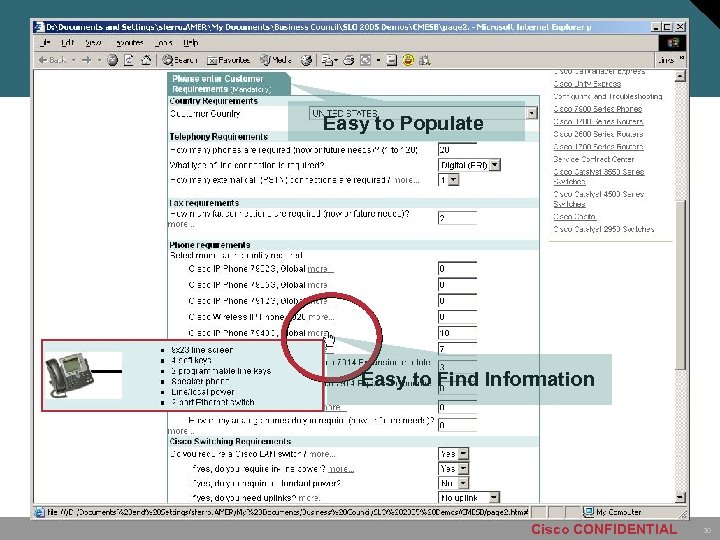The image size is (720, 540).
Task: Click the page scrollbar up arrow
Action: [681, 76]
